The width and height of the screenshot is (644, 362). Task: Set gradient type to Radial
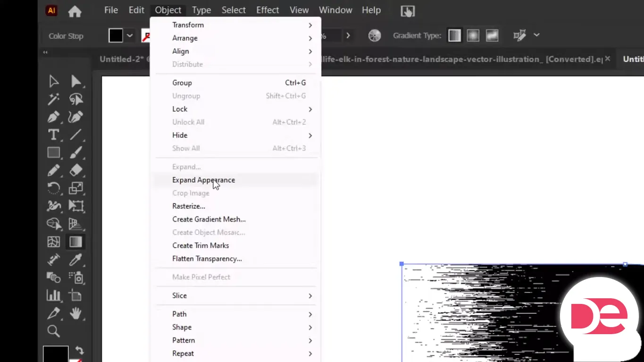click(x=473, y=36)
